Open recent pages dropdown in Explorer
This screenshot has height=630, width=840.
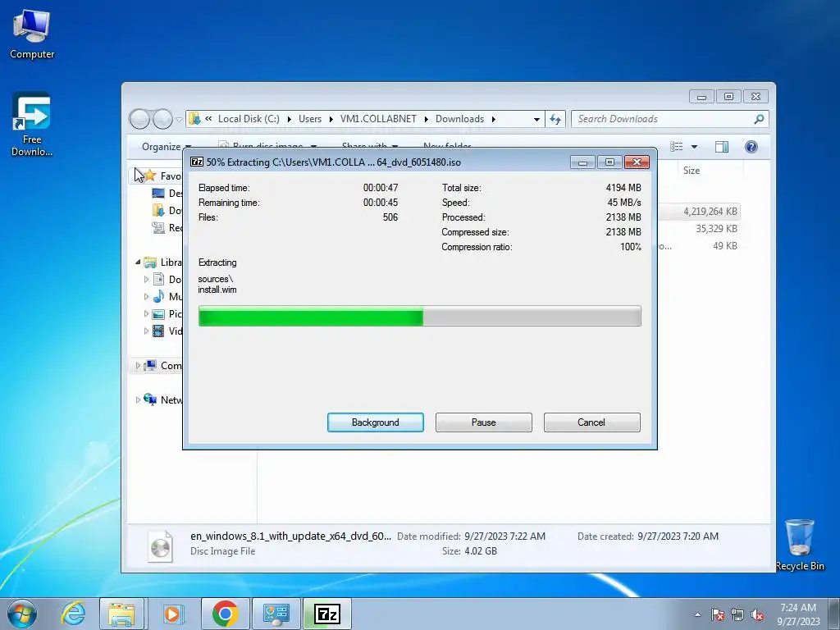179,120
